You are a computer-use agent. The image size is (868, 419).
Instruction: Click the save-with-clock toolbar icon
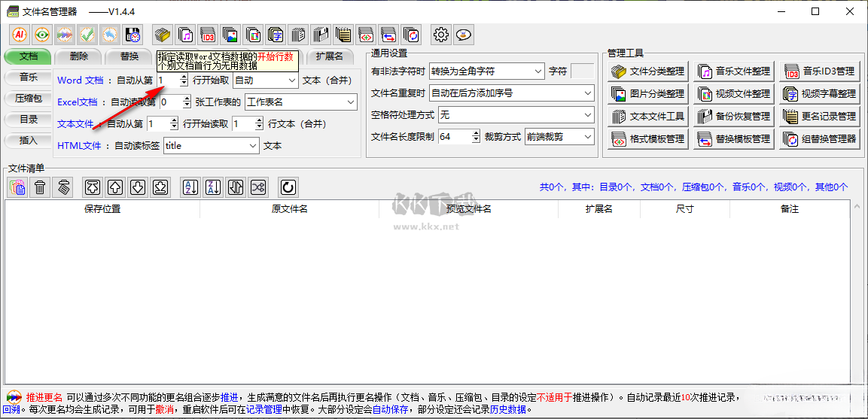coord(133,35)
